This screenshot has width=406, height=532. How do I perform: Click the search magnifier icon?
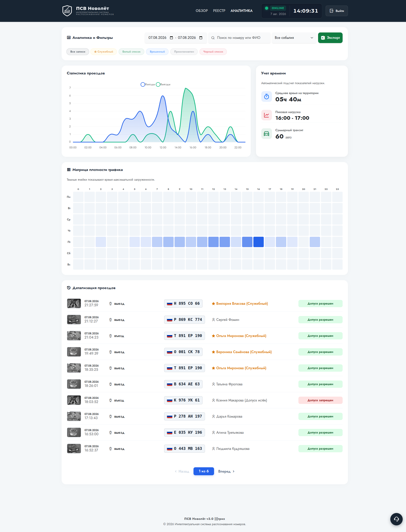point(213,38)
